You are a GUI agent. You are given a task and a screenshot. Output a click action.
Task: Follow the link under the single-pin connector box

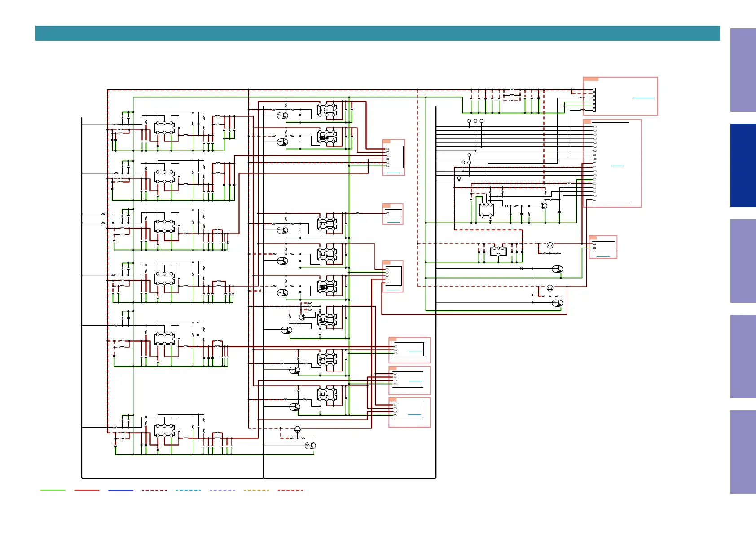(x=393, y=222)
